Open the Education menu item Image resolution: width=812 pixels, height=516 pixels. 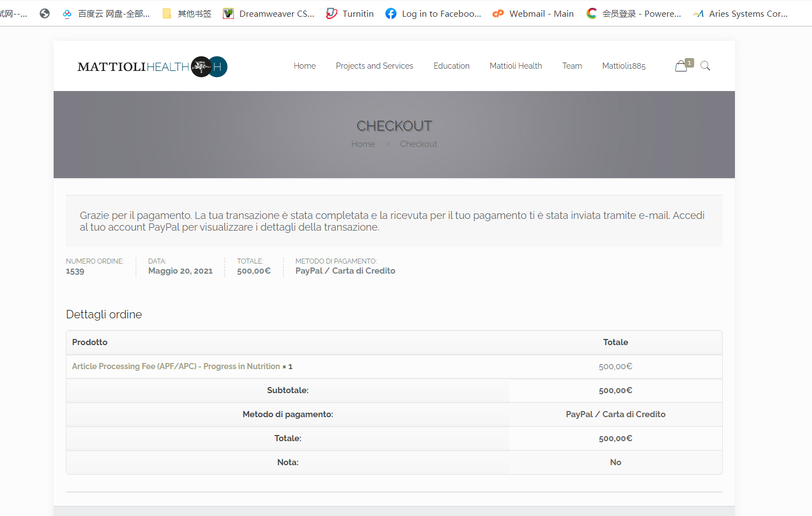click(x=451, y=66)
